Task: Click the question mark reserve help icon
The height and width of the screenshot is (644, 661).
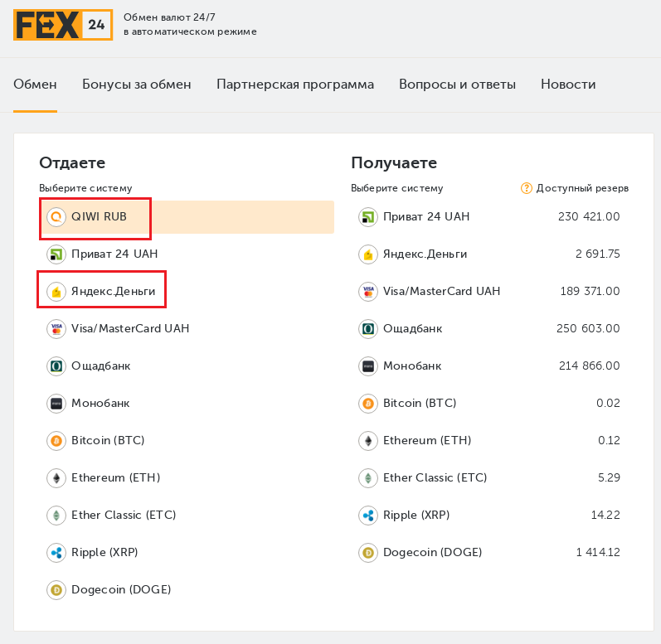Action: (x=526, y=188)
